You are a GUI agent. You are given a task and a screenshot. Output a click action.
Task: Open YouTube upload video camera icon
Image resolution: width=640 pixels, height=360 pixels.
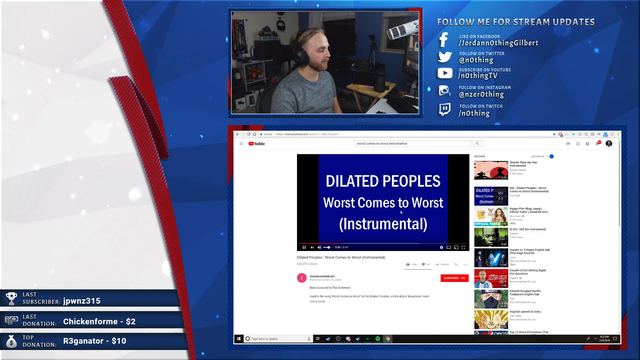click(x=568, y=144)
